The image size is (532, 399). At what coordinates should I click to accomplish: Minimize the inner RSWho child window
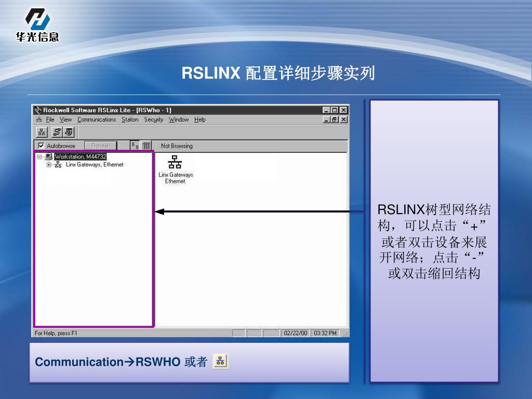click(326, 119)
